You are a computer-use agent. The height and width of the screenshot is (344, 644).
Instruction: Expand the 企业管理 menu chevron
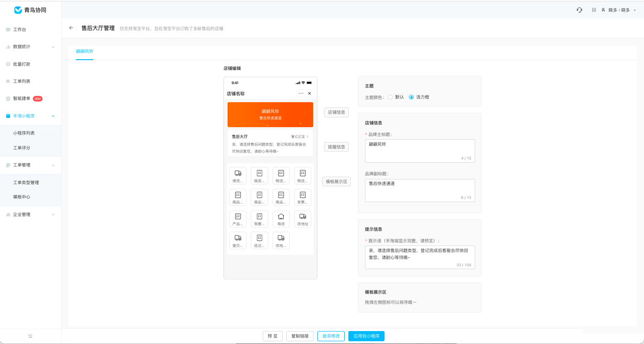(53, 215)
